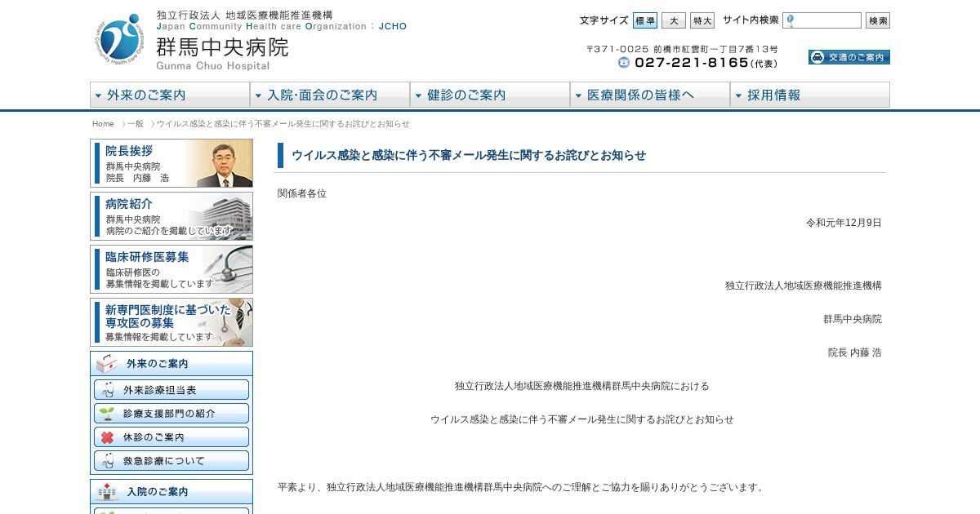
Task: Click 外来のご案内 sidebar section header
Action: (171, 364)
